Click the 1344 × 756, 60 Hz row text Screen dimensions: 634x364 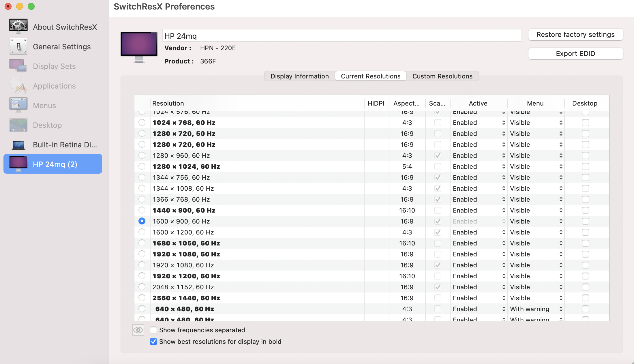181,177
